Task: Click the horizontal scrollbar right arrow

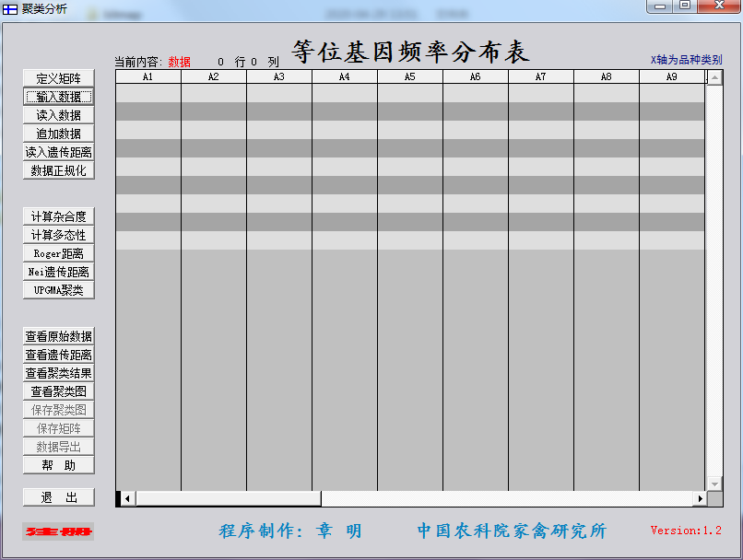Action: tap(700, 498)
